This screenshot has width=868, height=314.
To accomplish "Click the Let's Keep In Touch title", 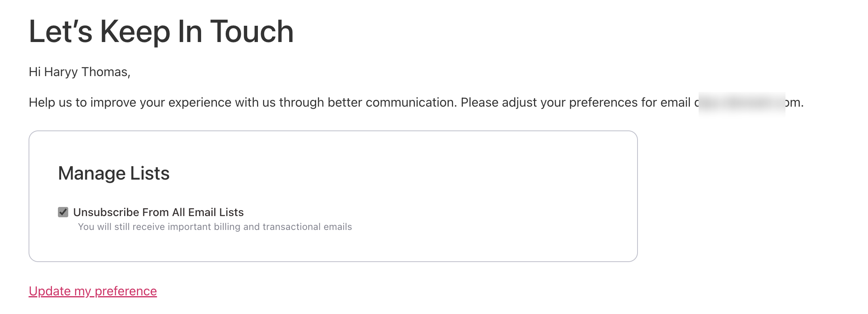I will (x=161, y=32).
